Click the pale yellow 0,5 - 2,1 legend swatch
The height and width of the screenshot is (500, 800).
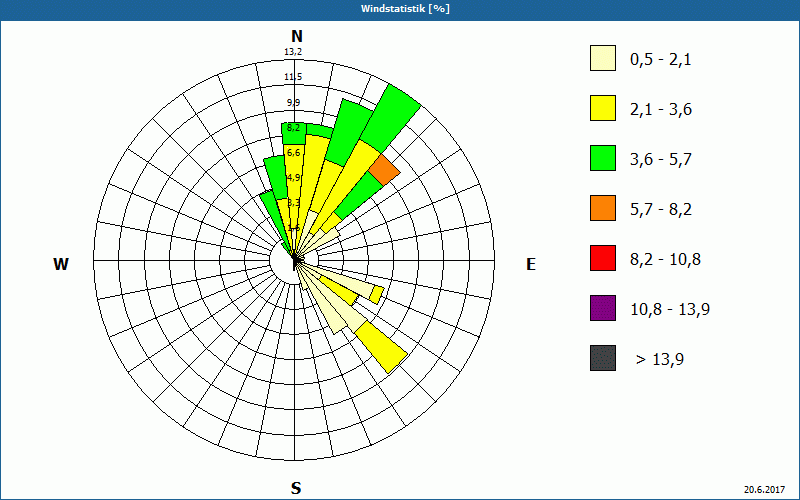603,58
